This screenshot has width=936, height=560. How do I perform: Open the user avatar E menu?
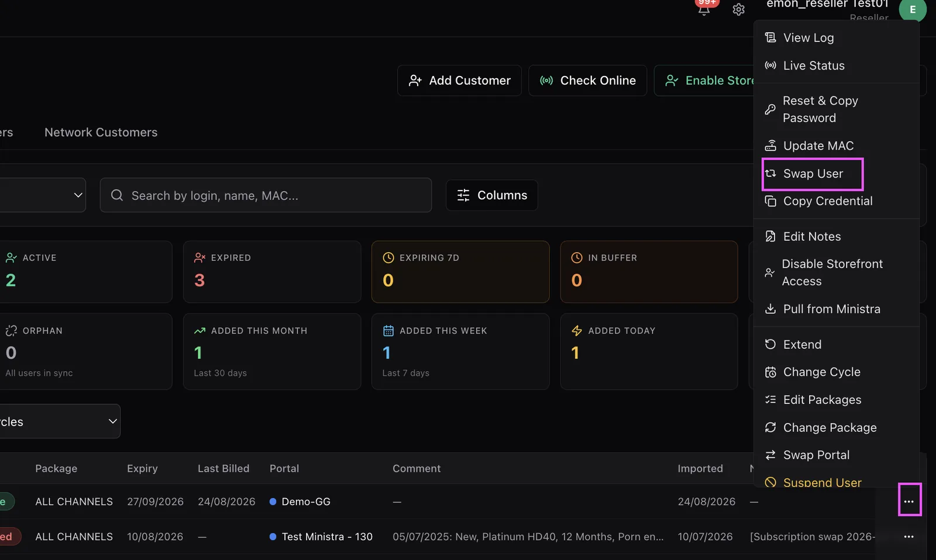click(913, 9)
